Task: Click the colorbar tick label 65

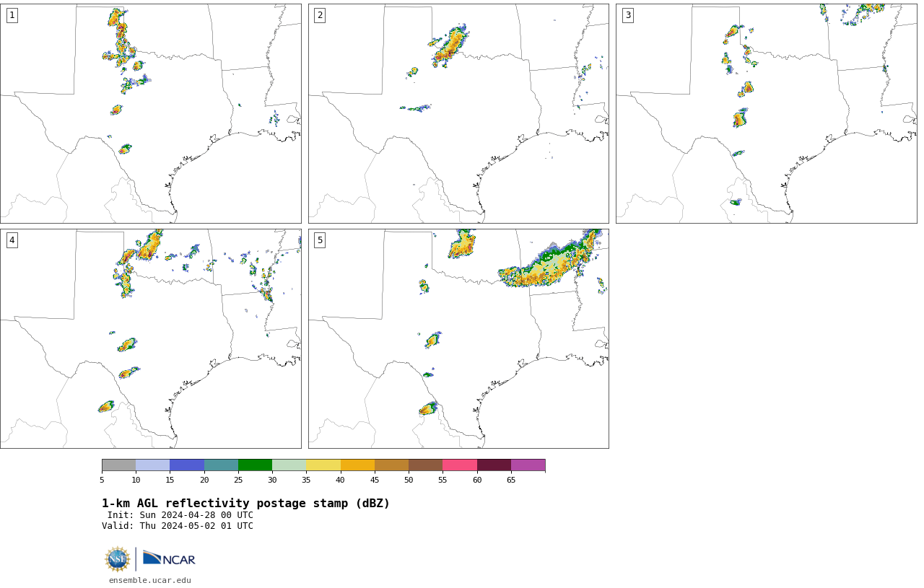Action: (511, 480)
